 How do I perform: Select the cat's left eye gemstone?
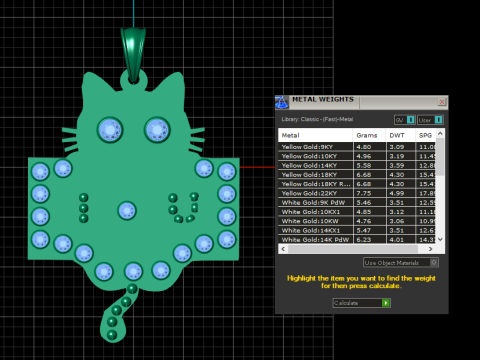click(110, 130)
